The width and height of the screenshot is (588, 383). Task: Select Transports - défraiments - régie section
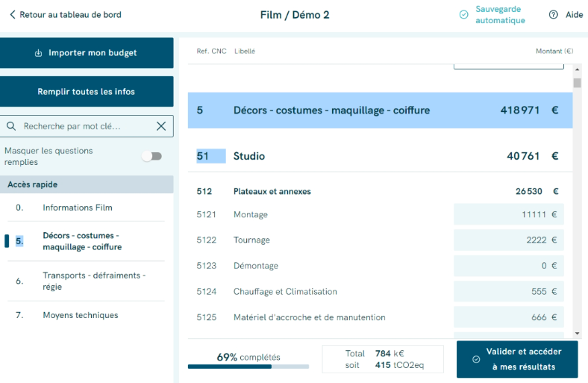pyautogui.click(x=93, y=281)
